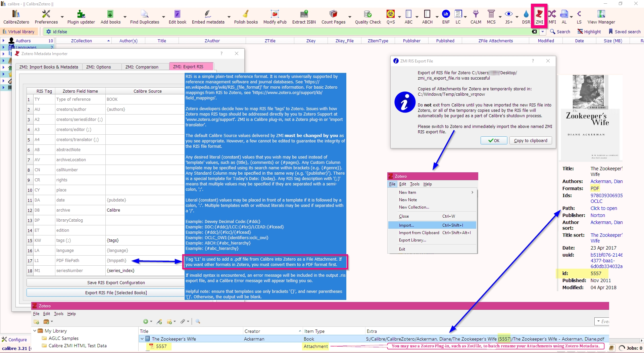Click the Zotero add-attachment paperclip icon
This screenshot has width=644, height=353.
tap(183, 321)
